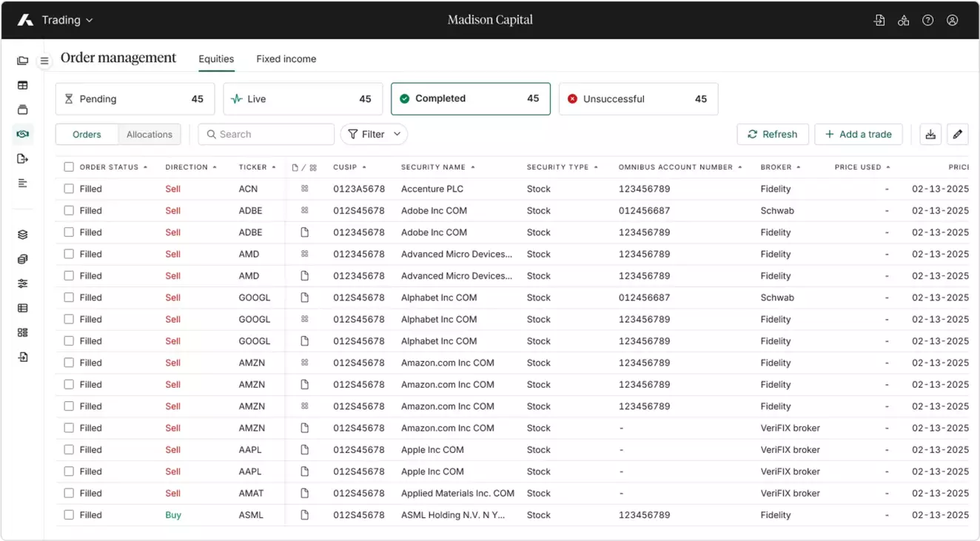Open the stacked layers sidebar icon

(23, 235)
